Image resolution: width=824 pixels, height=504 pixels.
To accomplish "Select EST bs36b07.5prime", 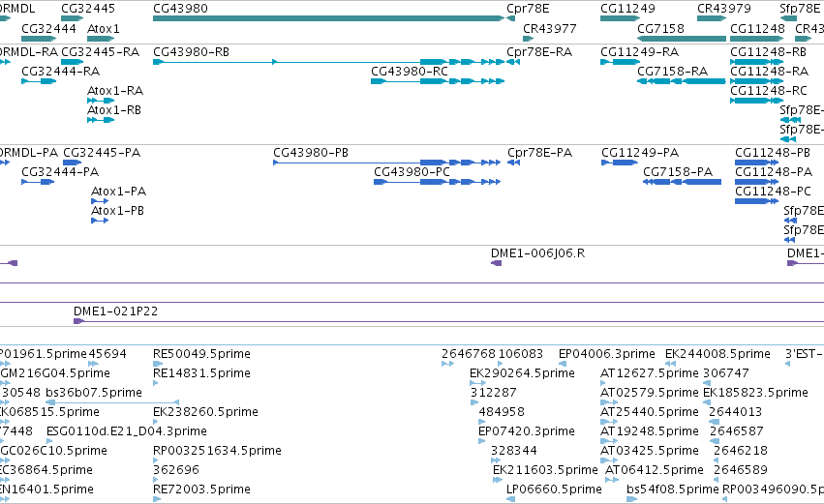I will pyautogui.click(x=94, y=393).
